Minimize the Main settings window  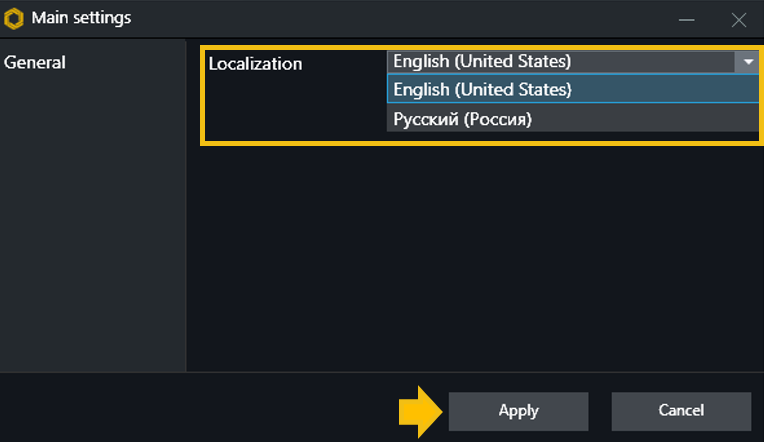point(686,20)
